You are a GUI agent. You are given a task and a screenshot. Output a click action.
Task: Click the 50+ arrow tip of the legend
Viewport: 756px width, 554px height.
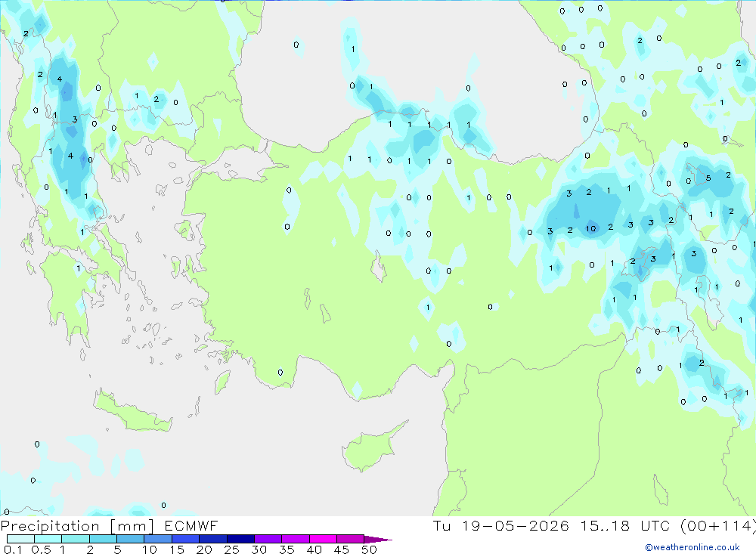click(378, 539)
